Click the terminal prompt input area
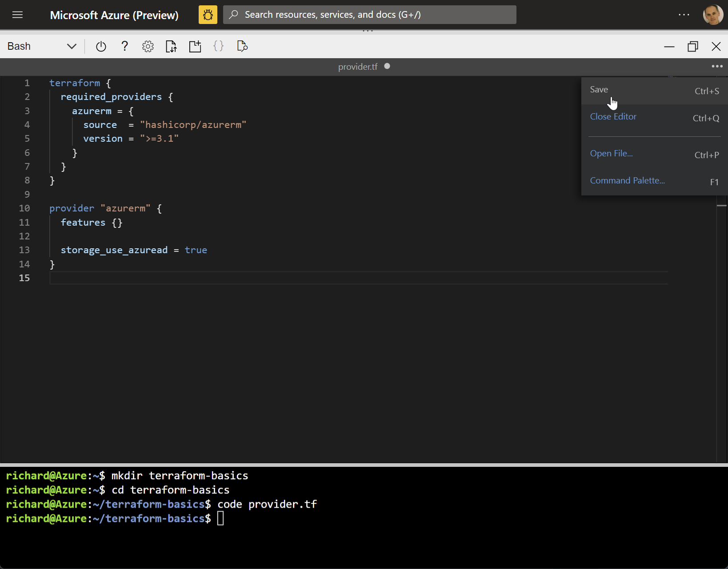 (221, 519)
